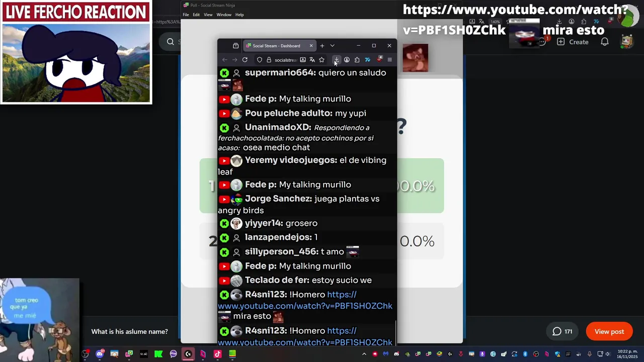Open Kick app in the taskbar
Screen dimensions: 644x362
pyautogui.click(x=158, y=354)
